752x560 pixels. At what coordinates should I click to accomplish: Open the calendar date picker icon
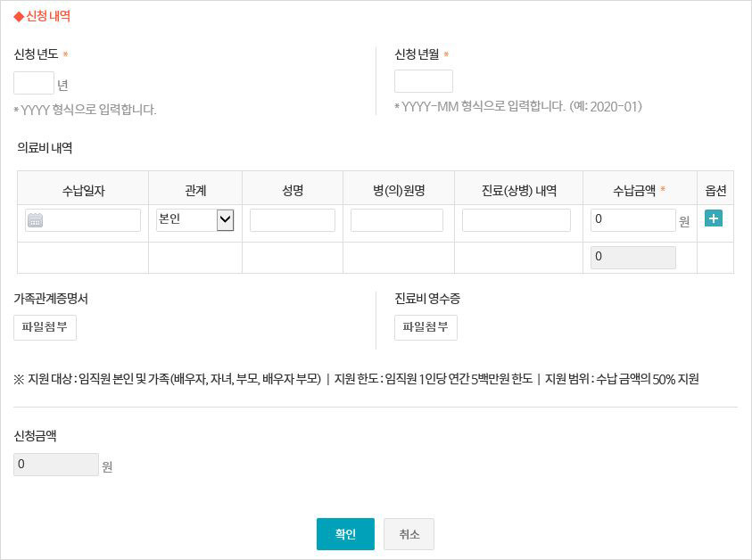pos(35,220)
